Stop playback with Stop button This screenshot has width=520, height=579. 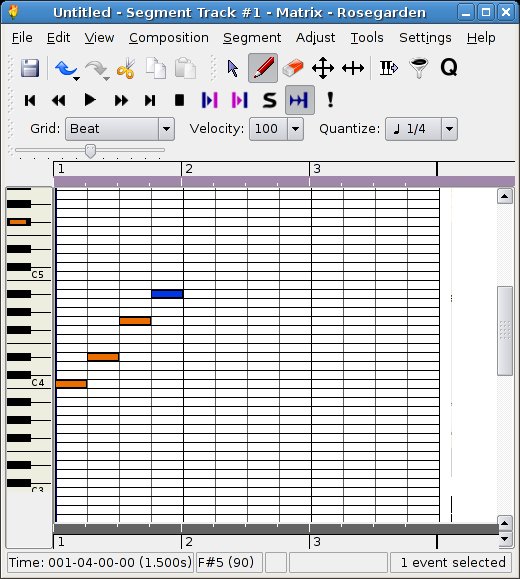[179, 100]
